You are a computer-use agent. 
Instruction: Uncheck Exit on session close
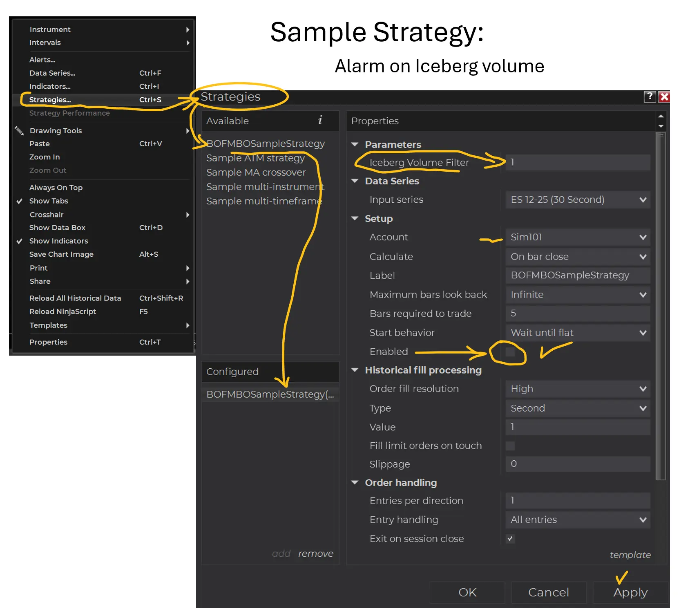pyautogui.click(x=510, y=539)
